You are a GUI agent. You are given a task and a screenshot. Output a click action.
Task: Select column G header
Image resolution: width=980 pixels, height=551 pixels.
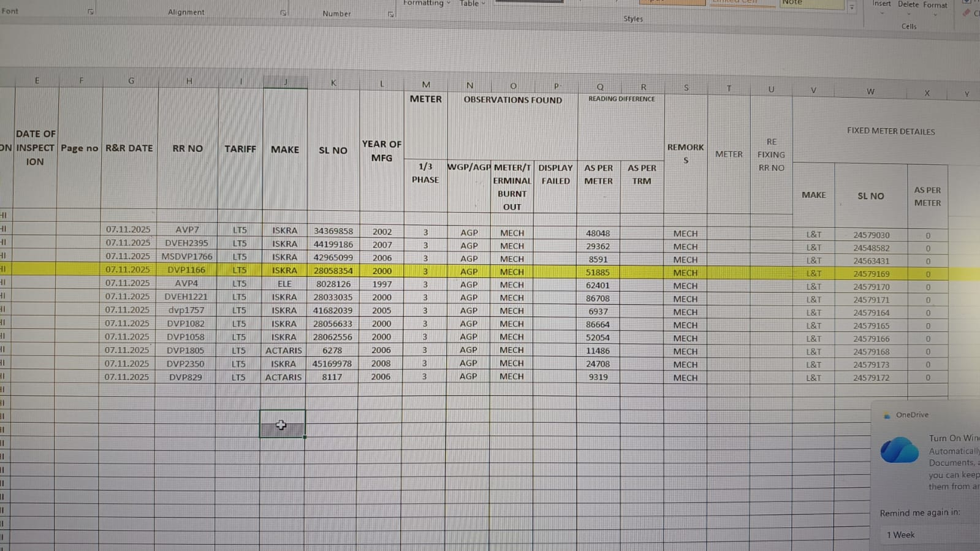(131, 81)
